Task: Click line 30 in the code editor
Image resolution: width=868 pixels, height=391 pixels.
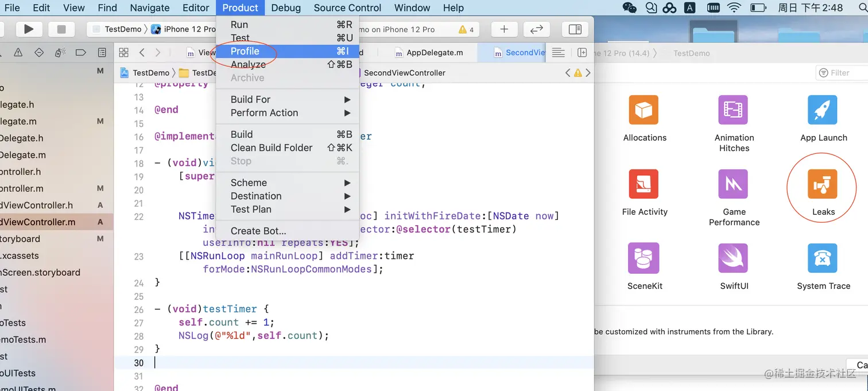Action: click(354, 362)
